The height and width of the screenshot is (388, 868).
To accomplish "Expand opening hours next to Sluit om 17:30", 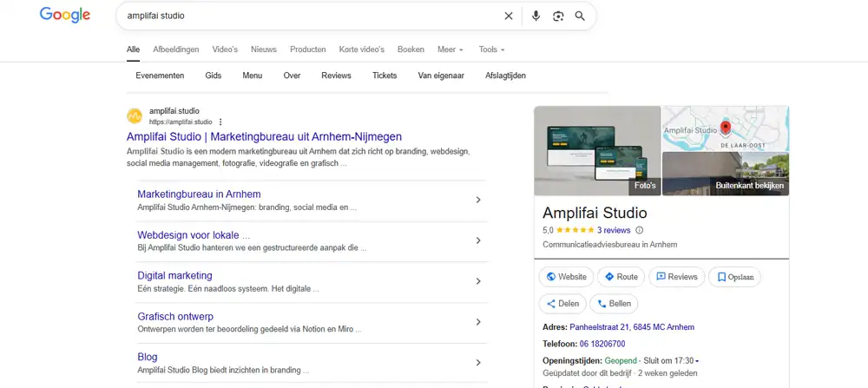I will pyautogui.click(x=697, y=360).
